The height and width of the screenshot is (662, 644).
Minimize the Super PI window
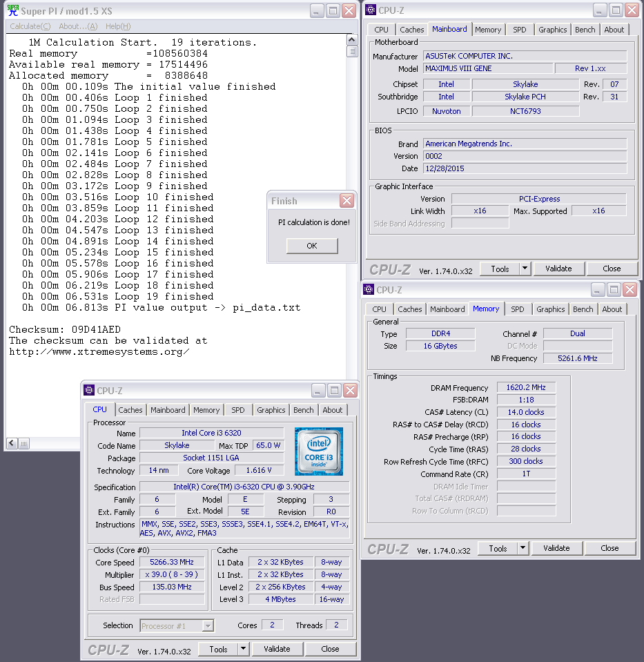pyautogui.click(x=317, y=11)
